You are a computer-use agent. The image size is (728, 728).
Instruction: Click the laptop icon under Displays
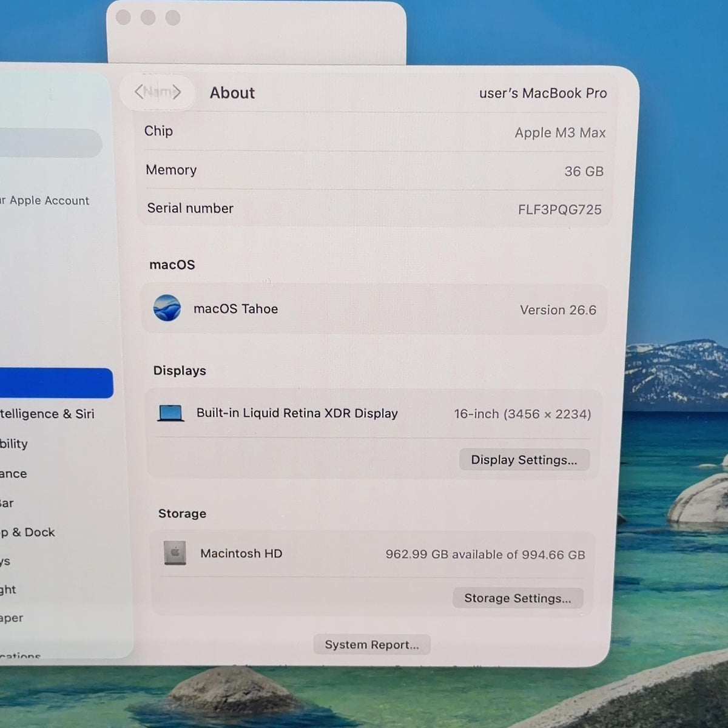(170, 413)
